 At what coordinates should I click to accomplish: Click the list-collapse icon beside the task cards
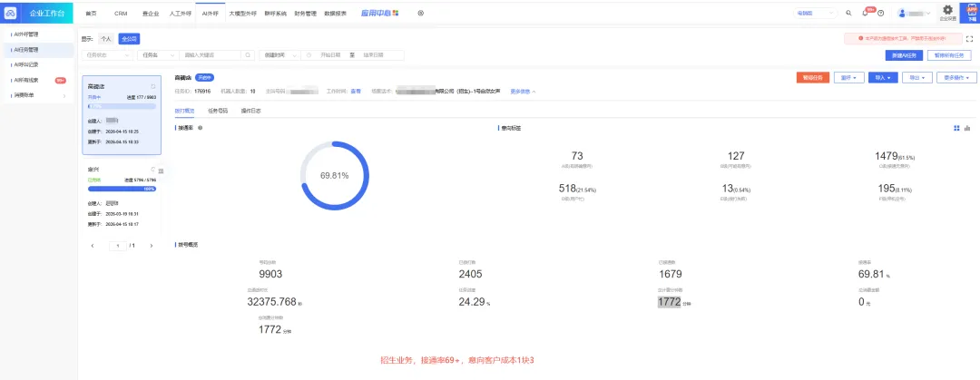coord(162,171)
